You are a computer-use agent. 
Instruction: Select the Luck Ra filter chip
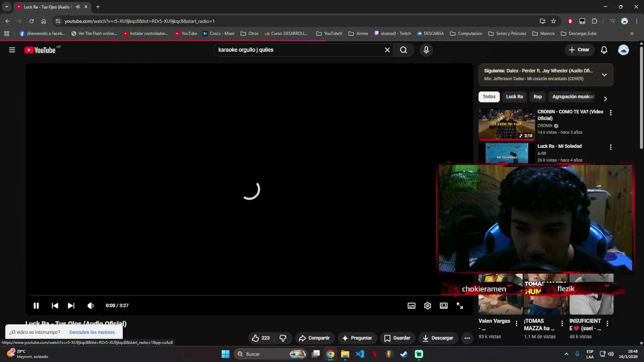tap(514, 97)
